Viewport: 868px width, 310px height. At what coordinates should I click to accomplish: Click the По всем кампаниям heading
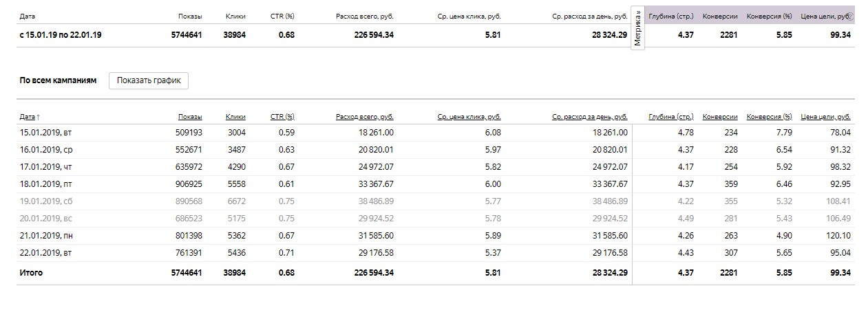point(58,80)
